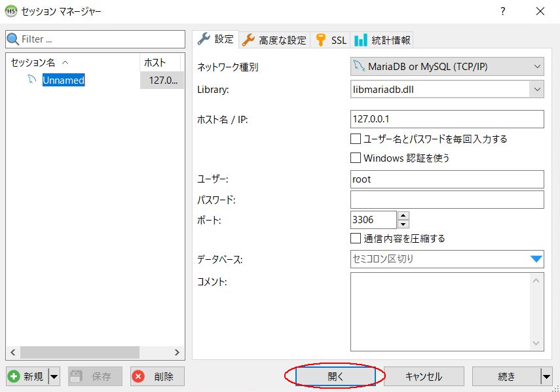Sort sessions by the セッション名 column header
Screen dimensions: 560x392
coord(73,62)
